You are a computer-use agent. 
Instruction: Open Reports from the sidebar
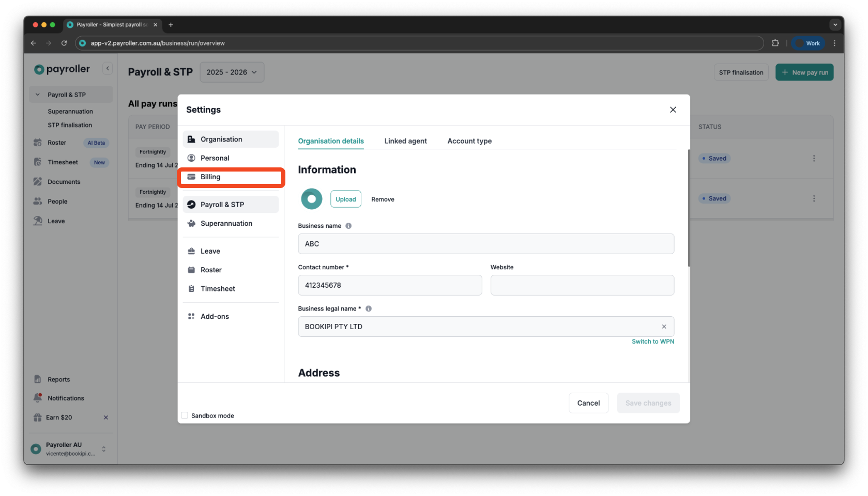[58, 379]
